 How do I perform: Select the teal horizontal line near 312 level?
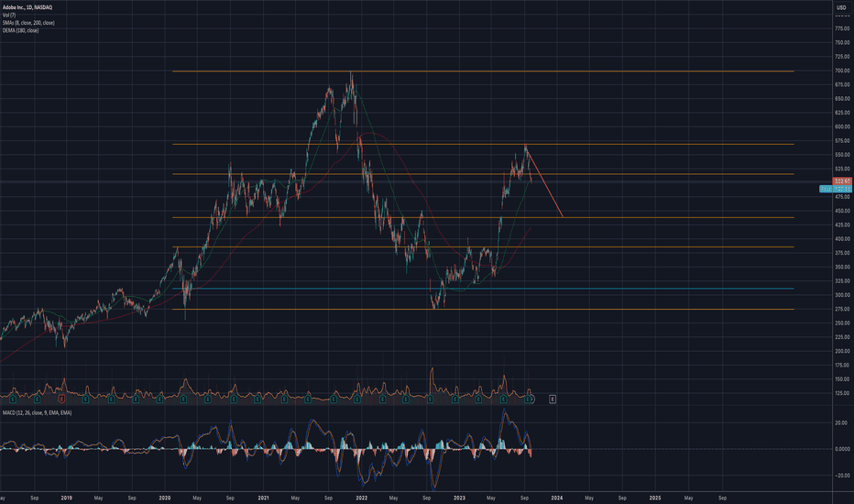click(x=483, y=289)
